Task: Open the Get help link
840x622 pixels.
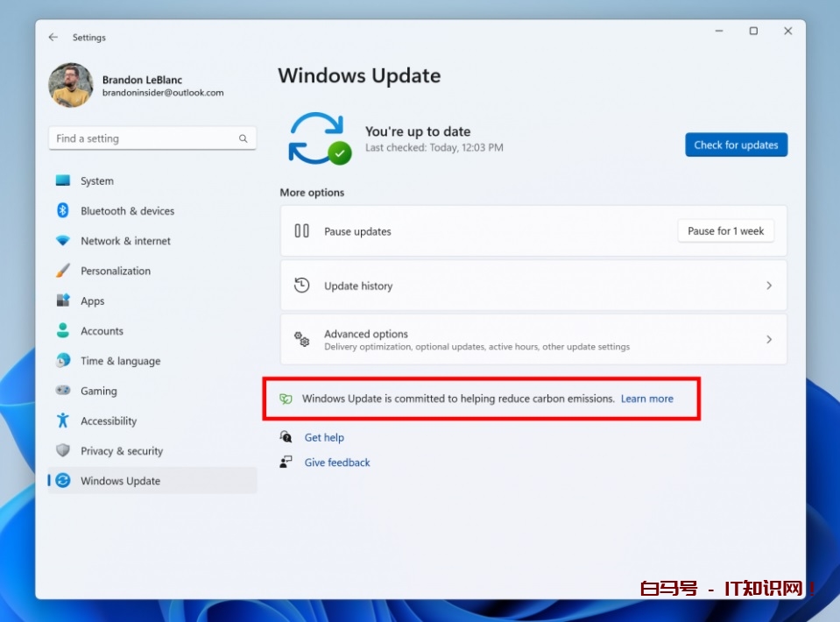Action: [324, 438]
